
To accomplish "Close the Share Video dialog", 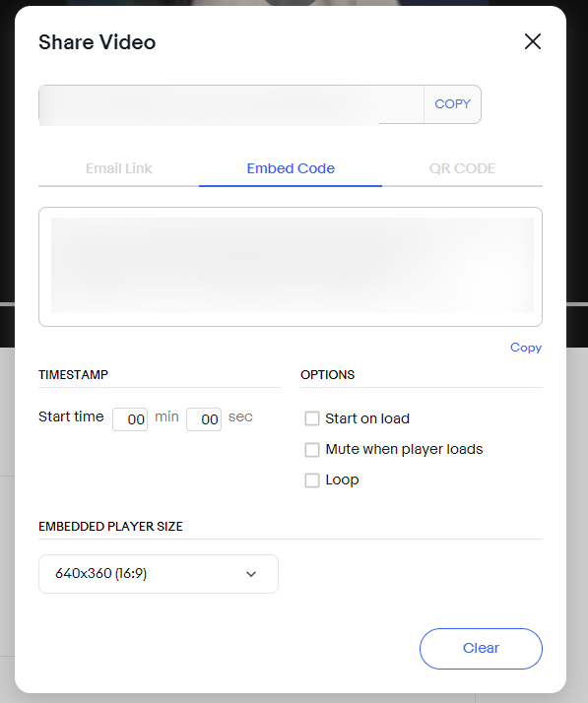I will (x=533, y=41).
